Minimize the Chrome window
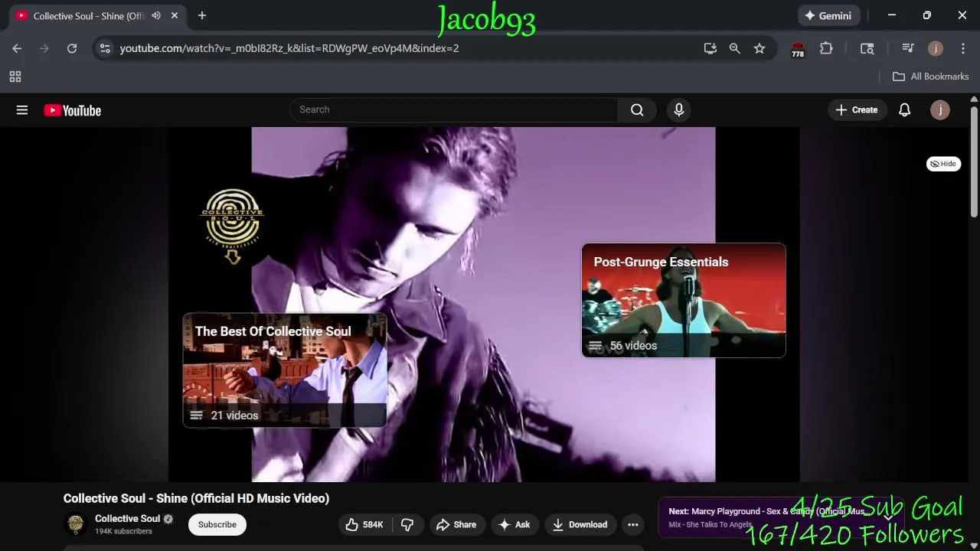 pyautogui.click(x=892, y=15)
